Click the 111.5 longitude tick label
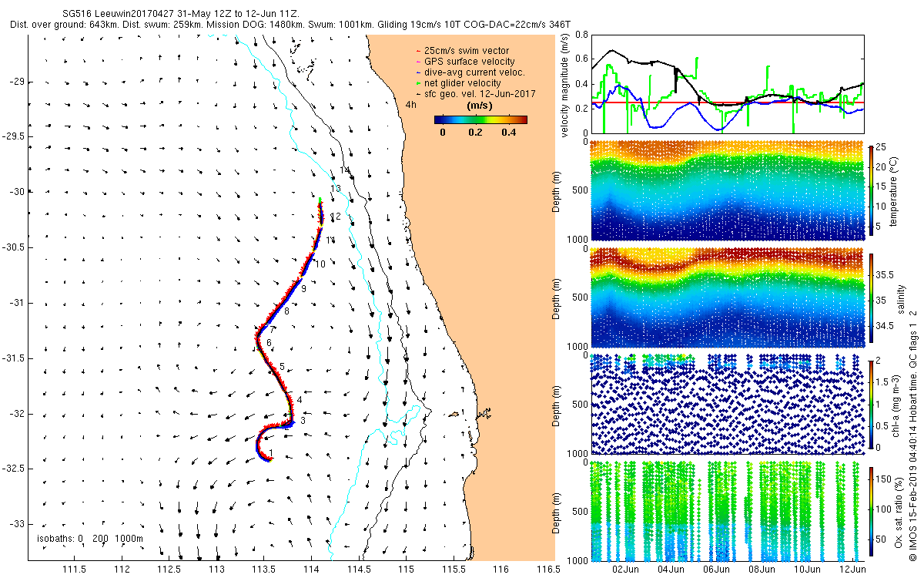924x578 pixels. coord(74,569)
